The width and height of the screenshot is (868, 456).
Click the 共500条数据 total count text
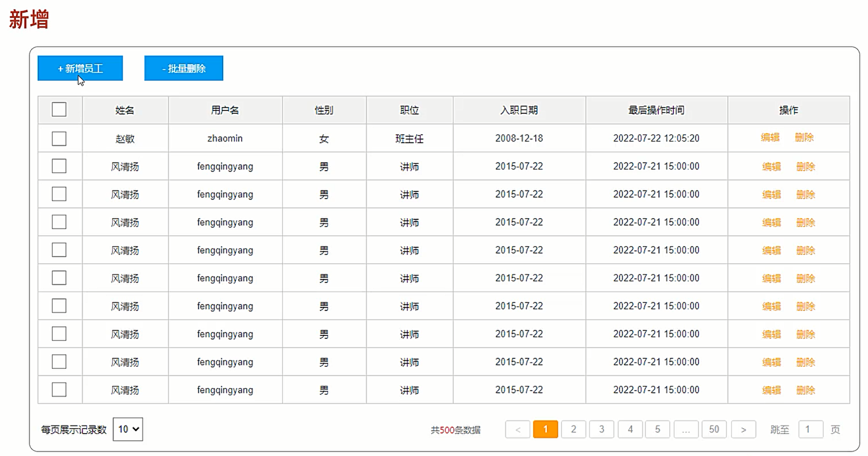pos(456,430)
